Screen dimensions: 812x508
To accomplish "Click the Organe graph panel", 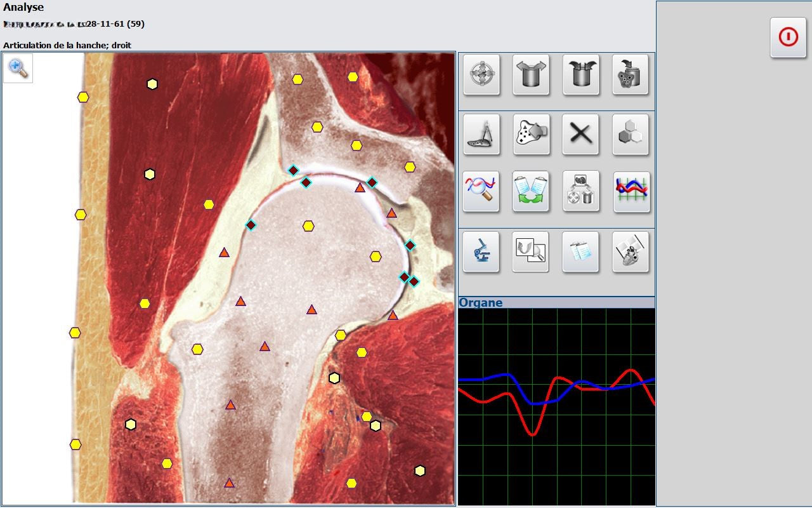I will [x=556, y=406].
